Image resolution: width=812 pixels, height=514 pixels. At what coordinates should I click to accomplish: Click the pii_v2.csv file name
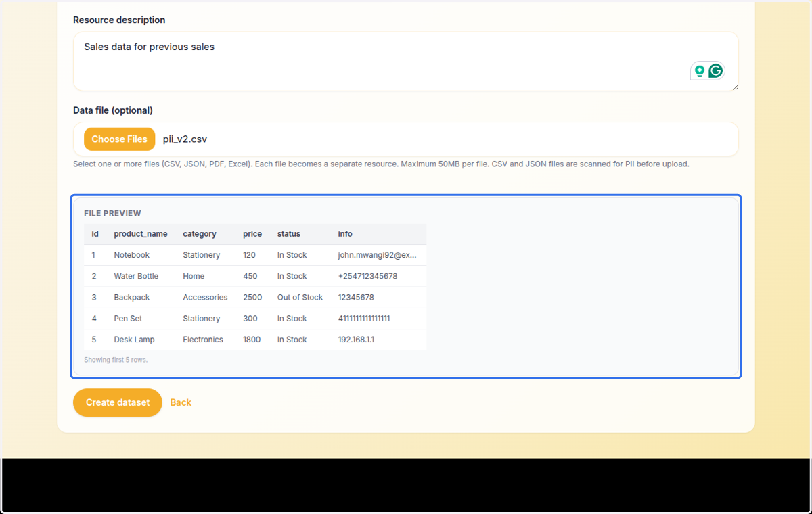tap(185, 139)
